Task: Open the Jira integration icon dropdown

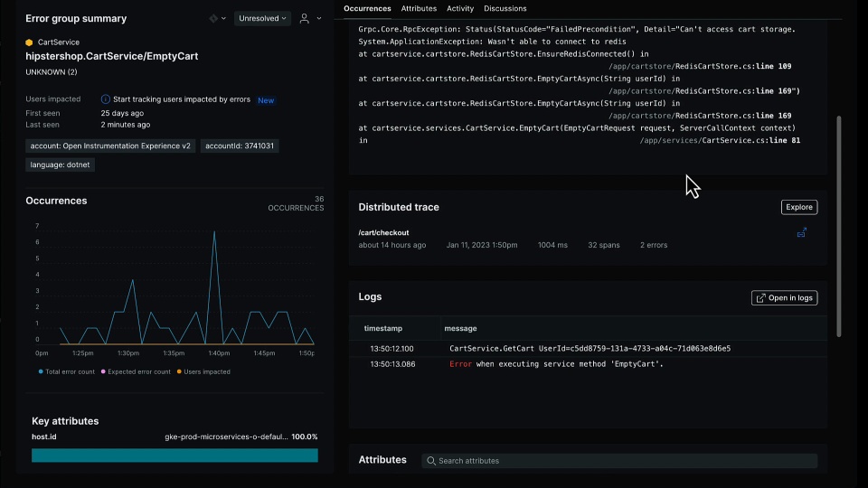Action: tap(215, 18)
